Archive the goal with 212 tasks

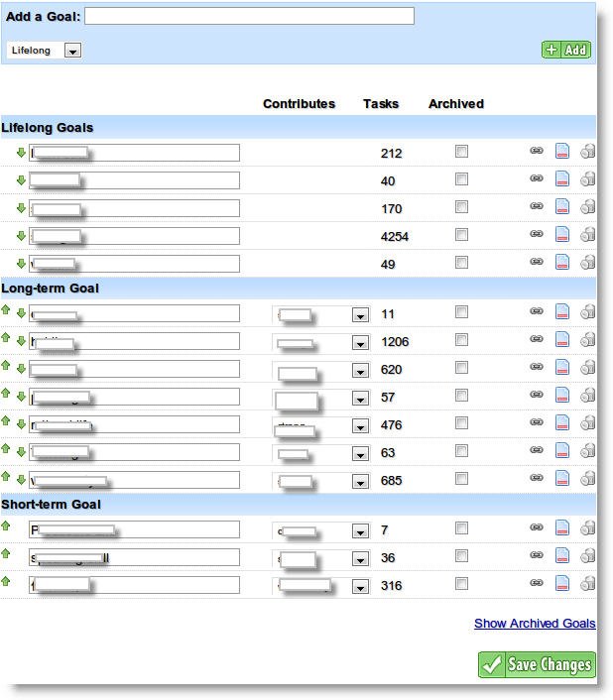click(x=461, y=152)
